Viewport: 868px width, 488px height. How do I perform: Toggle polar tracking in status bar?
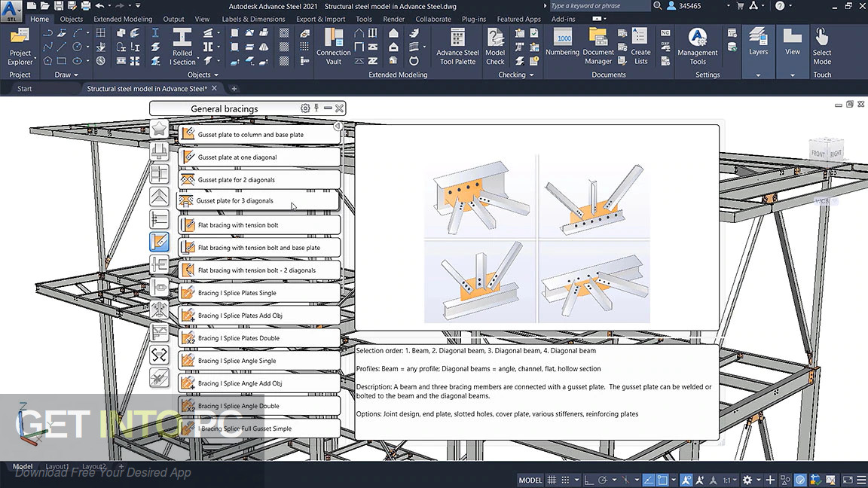point(603,480)
